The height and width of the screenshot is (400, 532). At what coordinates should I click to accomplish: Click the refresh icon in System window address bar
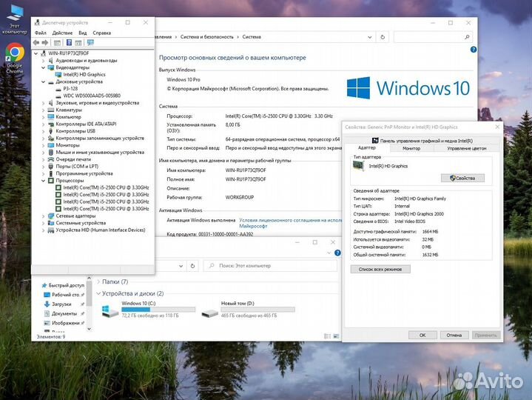click(x=383, y=37)
